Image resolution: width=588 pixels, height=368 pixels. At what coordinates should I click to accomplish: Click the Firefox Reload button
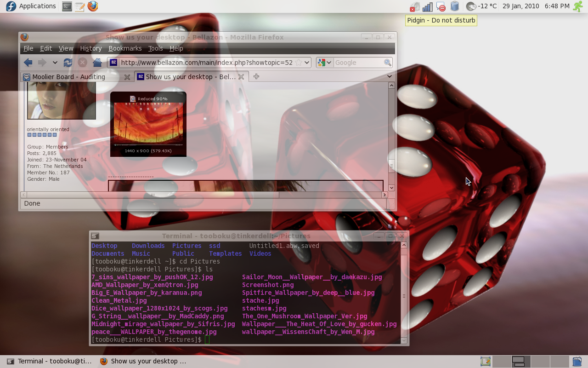coord(68,63)
